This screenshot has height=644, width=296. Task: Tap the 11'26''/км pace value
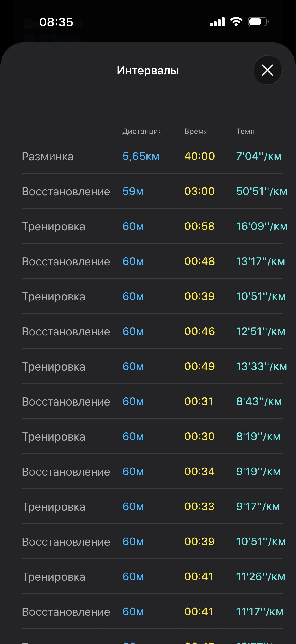[261, 576]
